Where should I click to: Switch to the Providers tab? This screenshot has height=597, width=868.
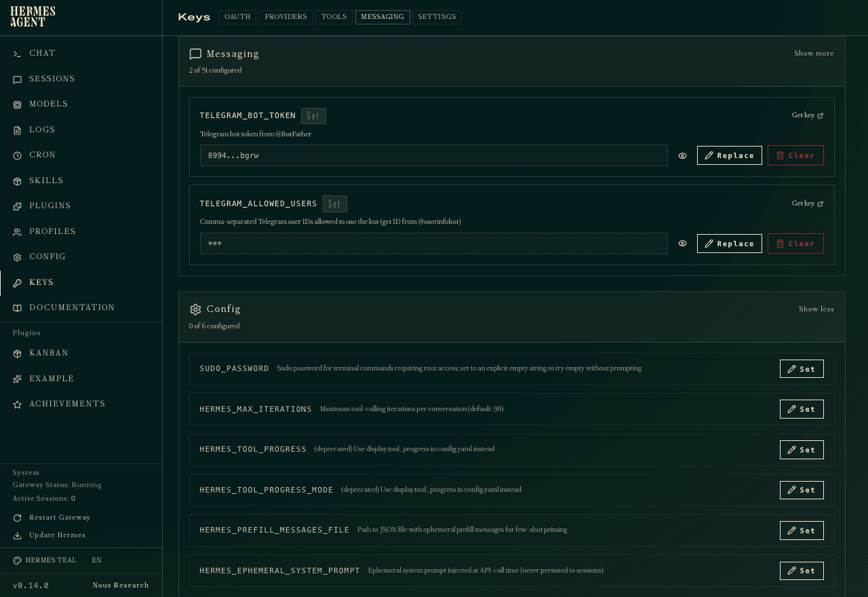285,17
